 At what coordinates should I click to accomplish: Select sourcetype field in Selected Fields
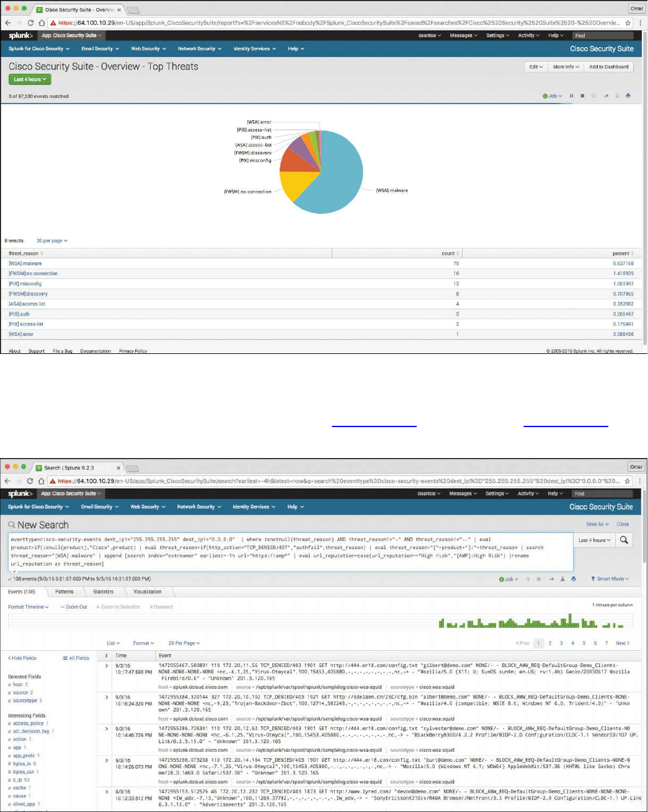coord(27,700)
